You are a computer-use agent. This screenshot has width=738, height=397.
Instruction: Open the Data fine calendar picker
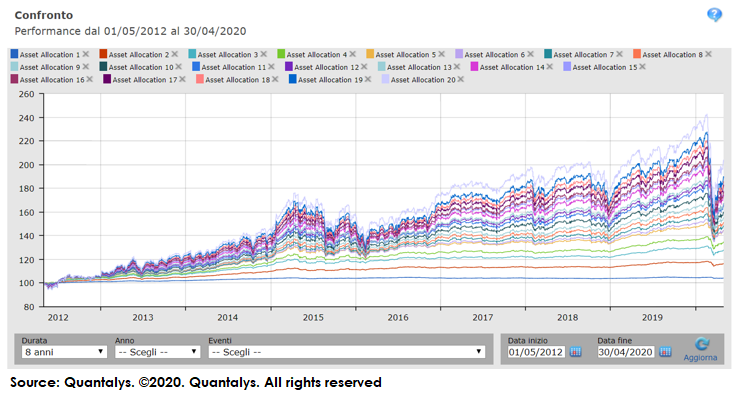point(665,352)
